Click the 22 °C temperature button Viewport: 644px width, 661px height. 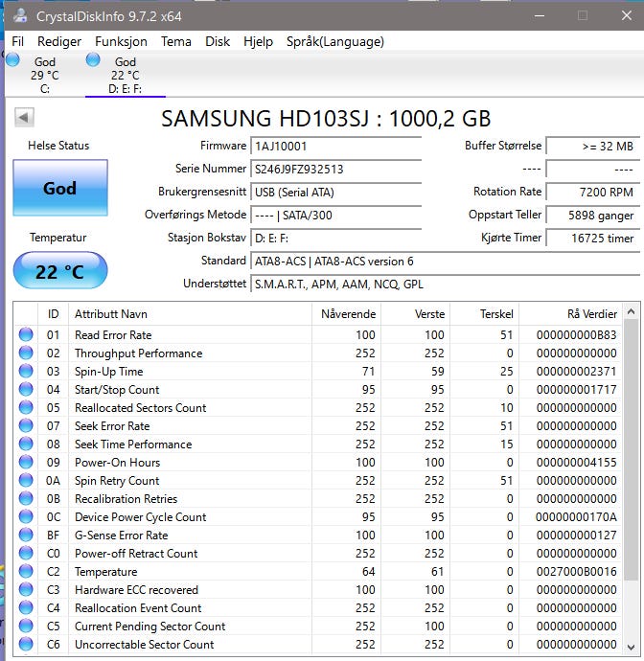coord(59,272)
